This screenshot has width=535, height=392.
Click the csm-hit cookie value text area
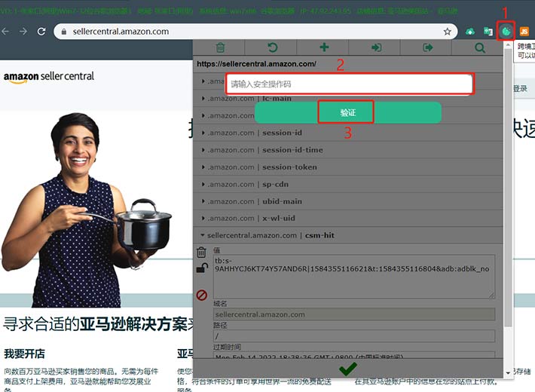[x=354, y=277]
